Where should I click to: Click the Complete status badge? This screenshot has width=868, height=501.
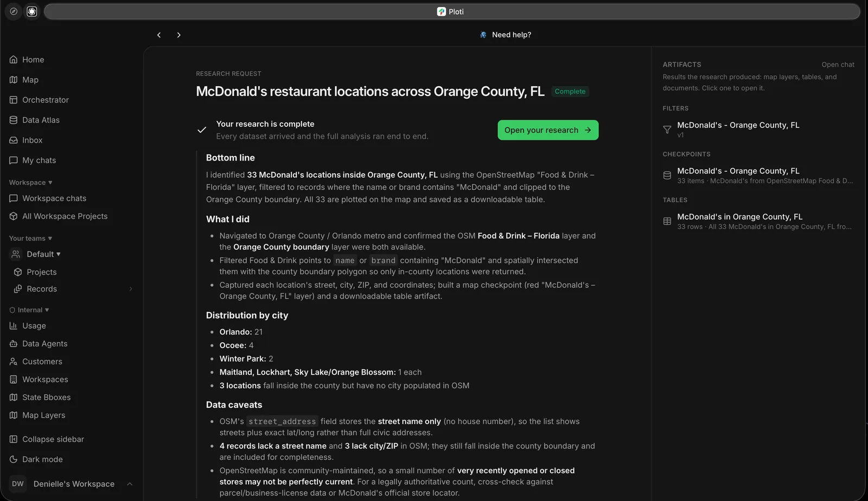coord(570,92)
